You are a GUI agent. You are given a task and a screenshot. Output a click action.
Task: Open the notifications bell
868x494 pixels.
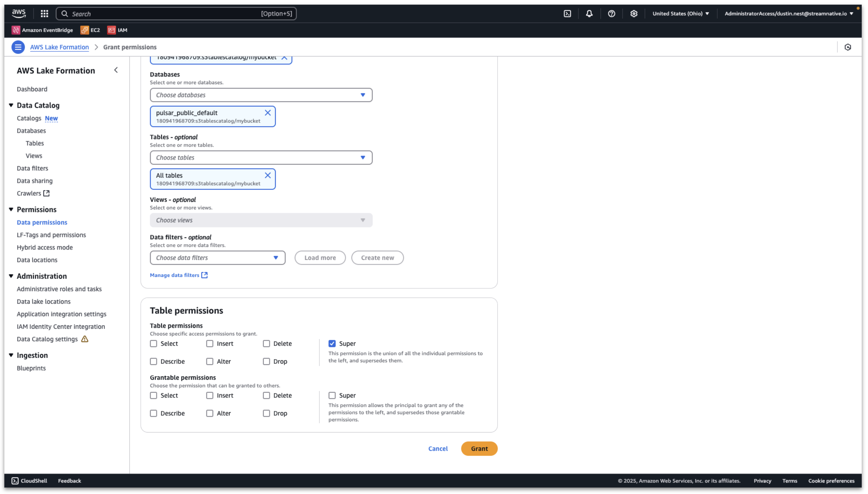pos(589,14)
